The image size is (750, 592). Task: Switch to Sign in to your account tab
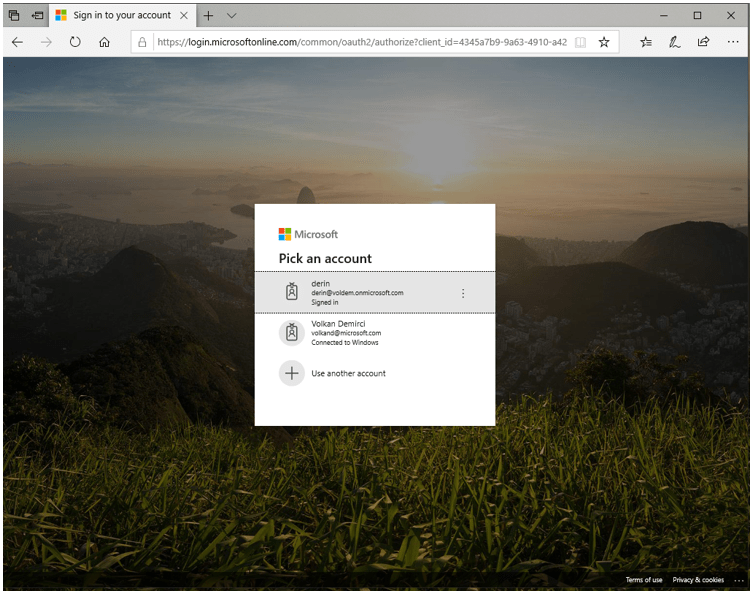(x=120, y=15)
